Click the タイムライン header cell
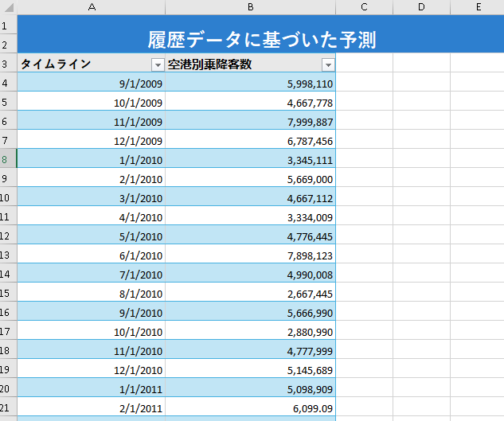Image resolution: width=504 pixels, height=421 pixels. [92, 63]
